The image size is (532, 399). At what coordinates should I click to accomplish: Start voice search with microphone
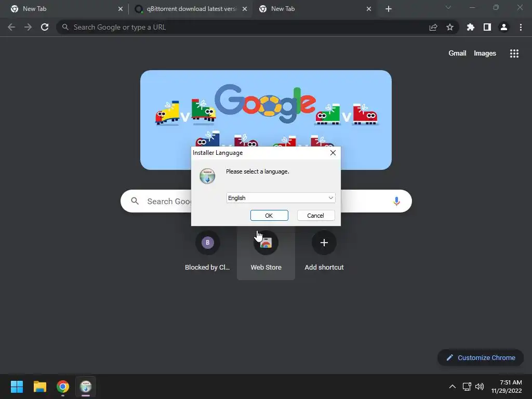(396, 201)
